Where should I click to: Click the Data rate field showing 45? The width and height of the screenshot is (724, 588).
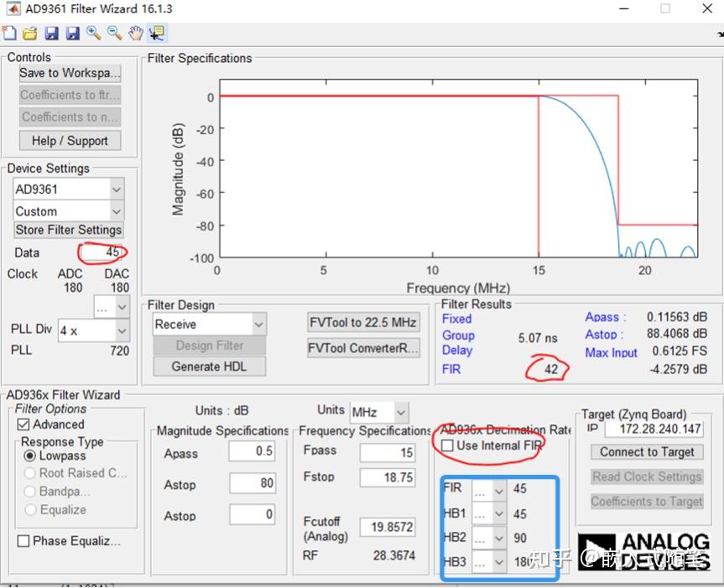click(x=101, y=252)
